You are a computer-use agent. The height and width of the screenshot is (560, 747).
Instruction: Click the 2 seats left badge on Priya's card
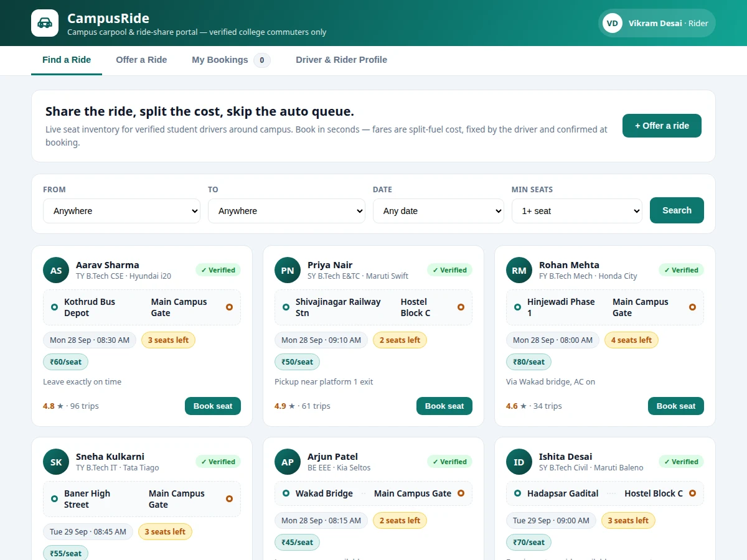400,340
